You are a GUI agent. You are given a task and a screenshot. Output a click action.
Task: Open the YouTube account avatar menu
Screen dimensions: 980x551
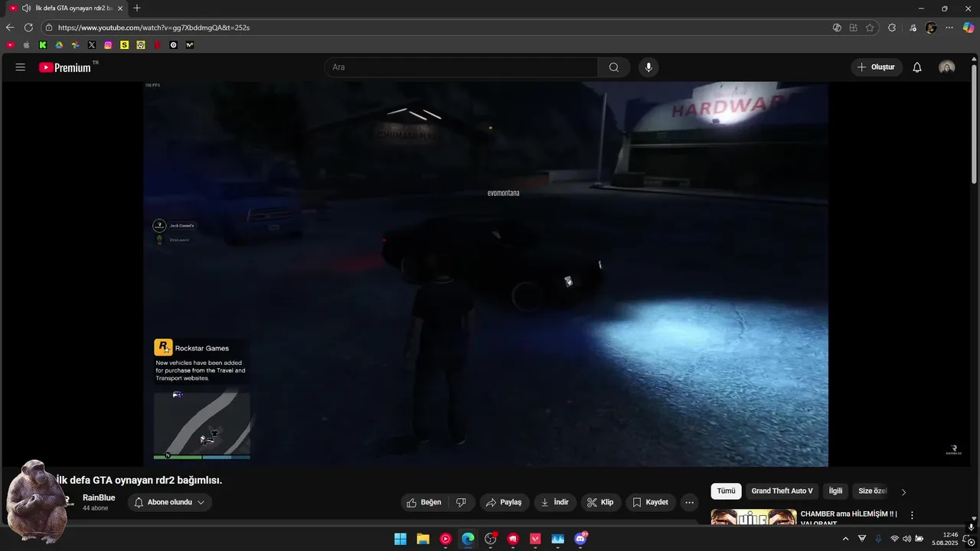click(947, 67)
